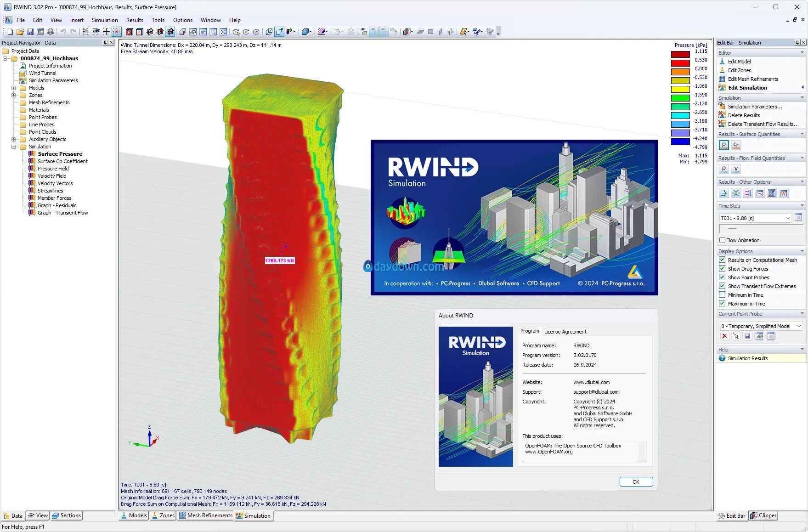This screenshot has width=808, height=532.
Task: Open Simulation Parameters... in Edit Bar
Action: pyautogui.click(x=755, y=107)
